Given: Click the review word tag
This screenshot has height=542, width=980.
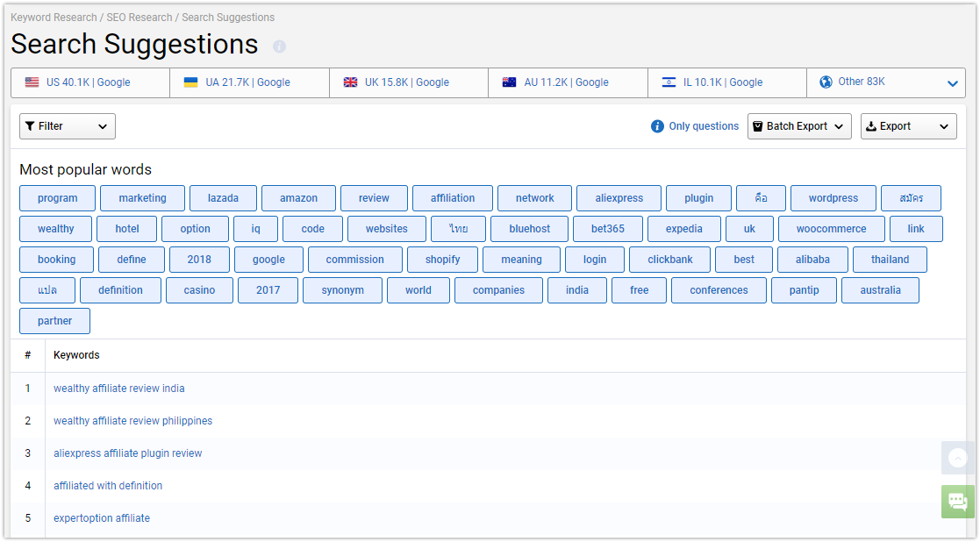Looking at the screenshot, I should click(374, 198).
